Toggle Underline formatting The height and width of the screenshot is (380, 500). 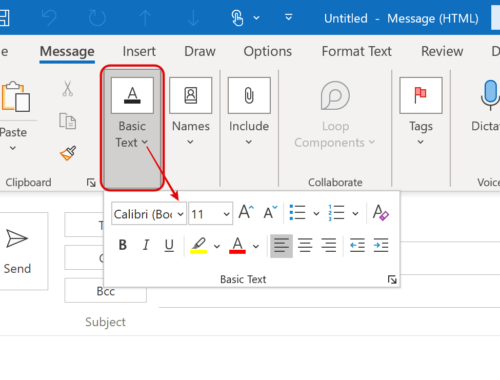(169, 245)
